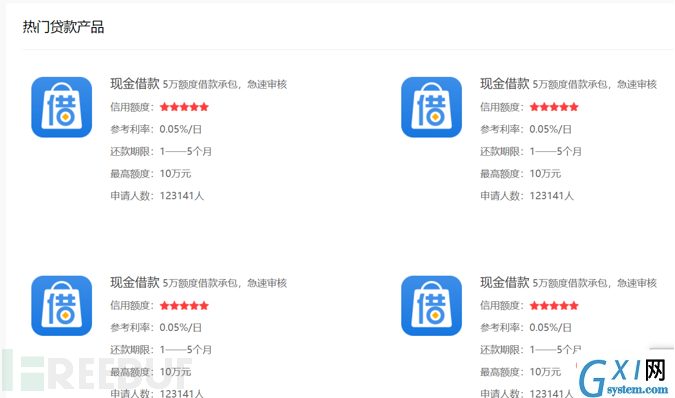Open the 现金借款 title in bottom-left card
675x398 pixels.
[135, 282]
